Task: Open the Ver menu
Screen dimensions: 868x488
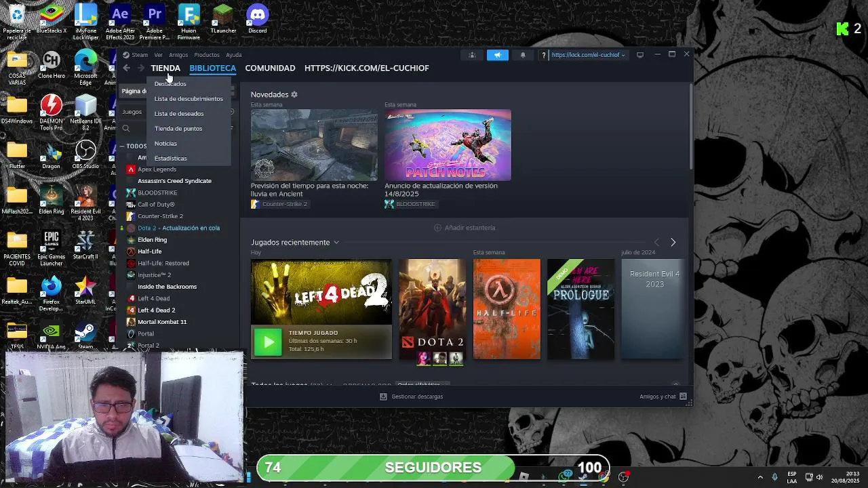Action: 158,55
